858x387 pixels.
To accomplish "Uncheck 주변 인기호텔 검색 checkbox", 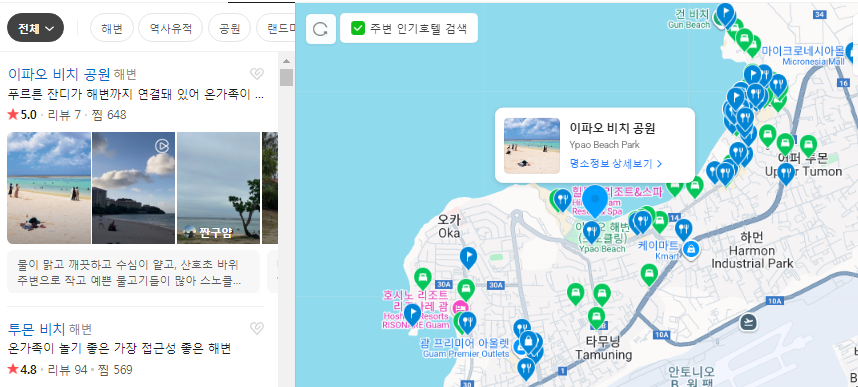I will tap(358, 28).
